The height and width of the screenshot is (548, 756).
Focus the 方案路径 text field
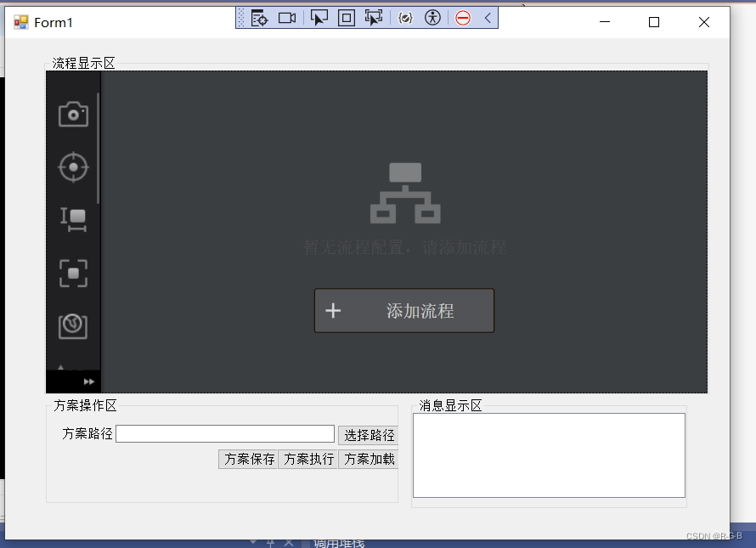225,433
